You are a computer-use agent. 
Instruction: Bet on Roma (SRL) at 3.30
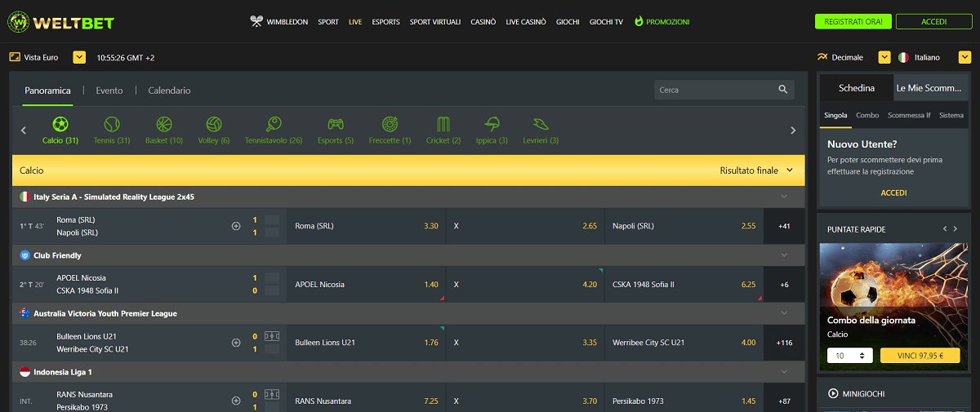(x=366, y=226)
